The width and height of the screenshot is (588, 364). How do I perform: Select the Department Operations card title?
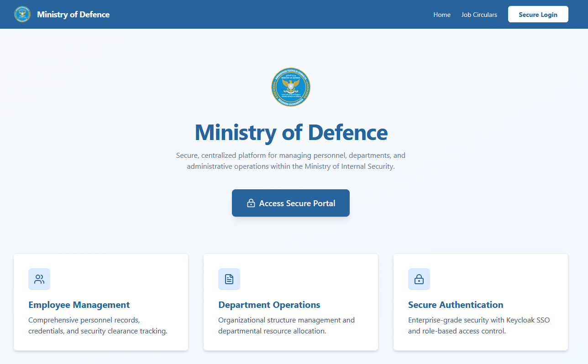click(x=269, y=305)
